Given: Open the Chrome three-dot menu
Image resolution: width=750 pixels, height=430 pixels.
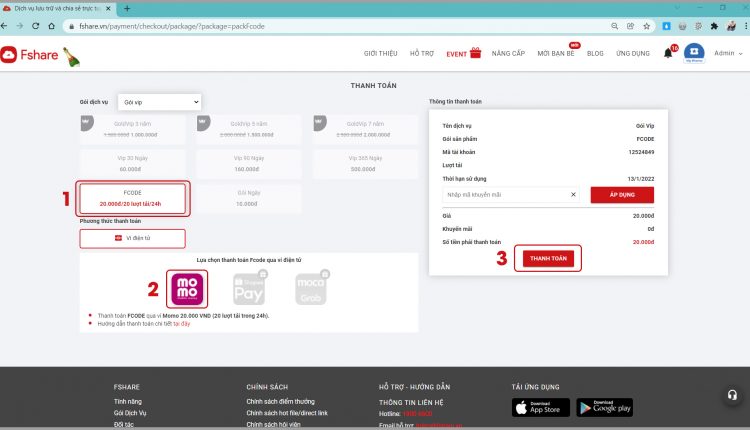Looking at the screenshot, I should tap(747, 26).
